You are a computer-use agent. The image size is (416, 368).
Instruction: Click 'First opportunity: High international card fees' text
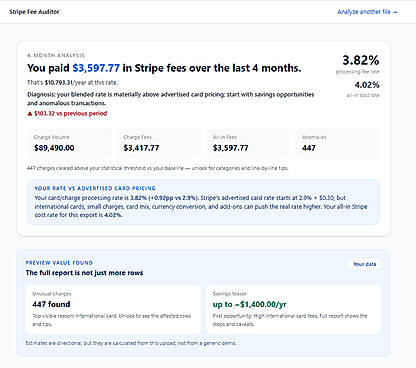[x=290, y=320]
